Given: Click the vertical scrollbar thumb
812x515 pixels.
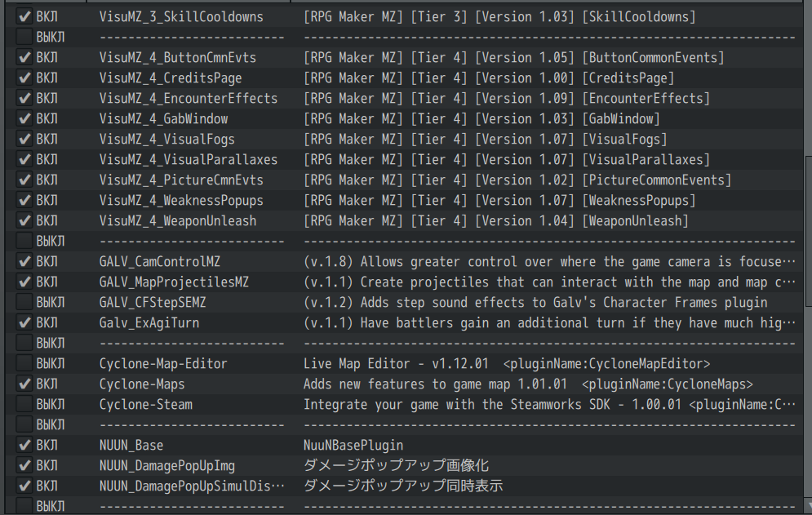Looking at the screenshot, I should 809,232.
